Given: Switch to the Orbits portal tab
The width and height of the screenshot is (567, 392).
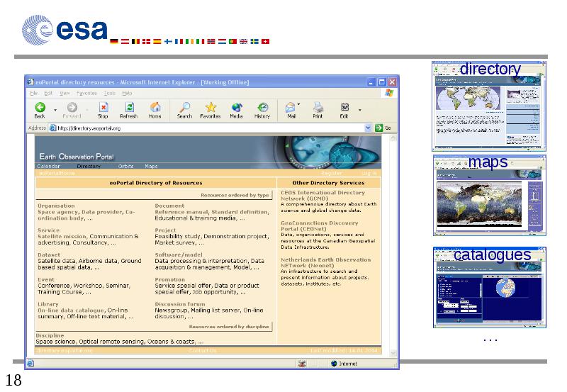Looking at the screenshot, I should [x=125, y=167].
